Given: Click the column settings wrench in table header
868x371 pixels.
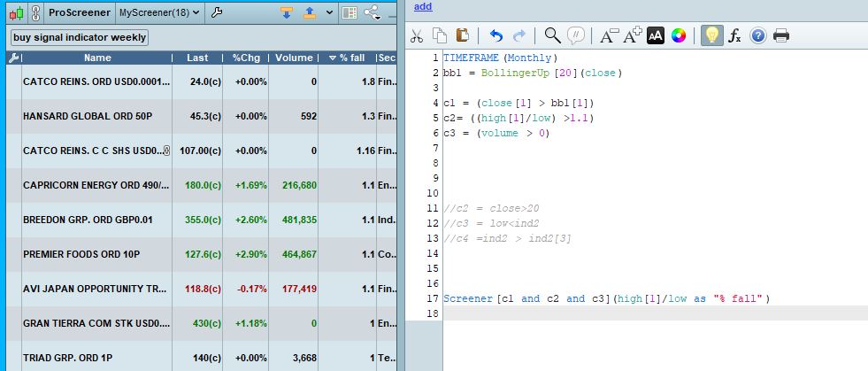Looking at the screenshot, I should [x=14, y=58].
